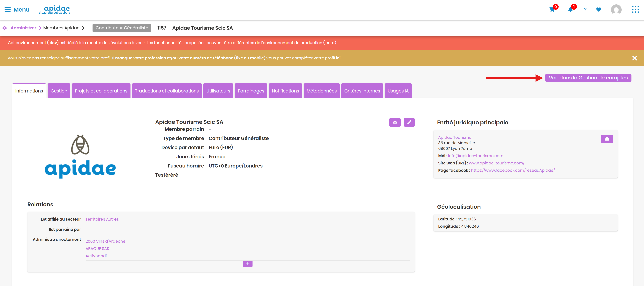The image size is (644, 299).
Task: Open the Territoires Autres sector link
Action: click(102, 219)
